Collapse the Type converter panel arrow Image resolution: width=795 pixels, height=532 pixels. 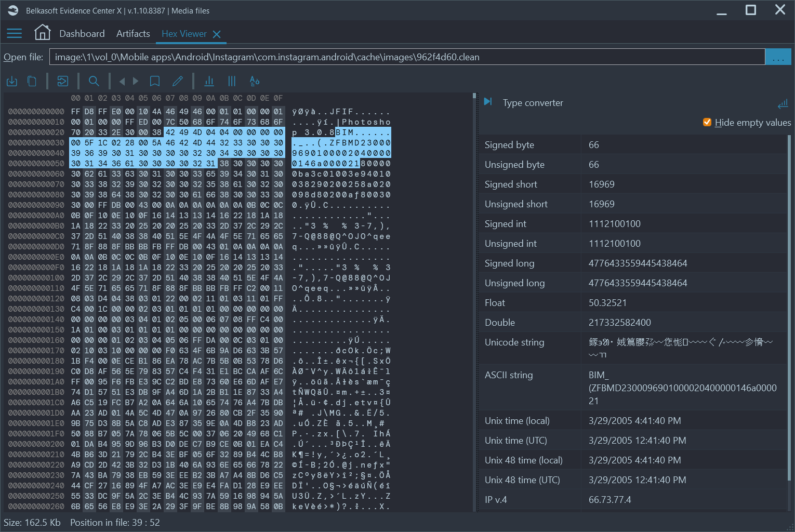point(488,102)
